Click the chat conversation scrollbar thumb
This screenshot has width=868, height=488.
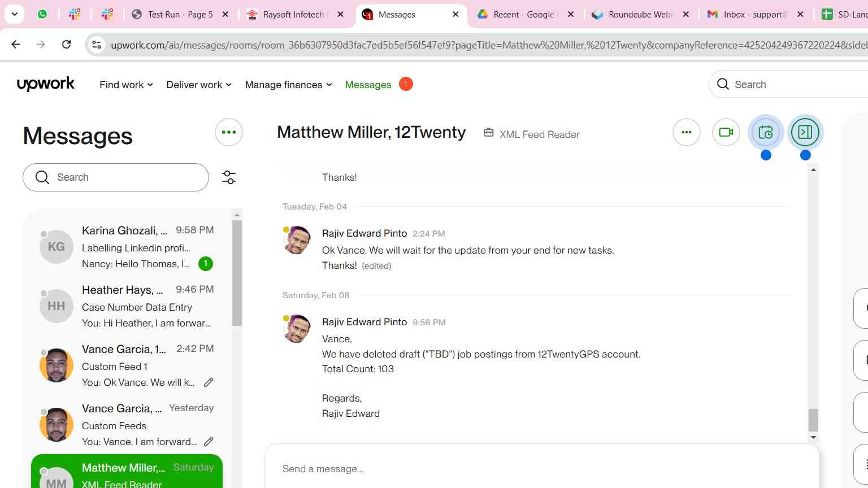point(813,420)
